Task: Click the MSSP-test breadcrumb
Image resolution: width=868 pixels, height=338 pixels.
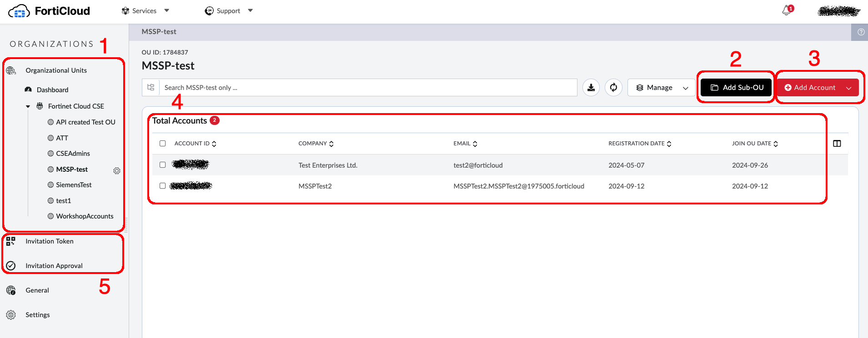Action: pyautogui.click(x=159, y=32)
